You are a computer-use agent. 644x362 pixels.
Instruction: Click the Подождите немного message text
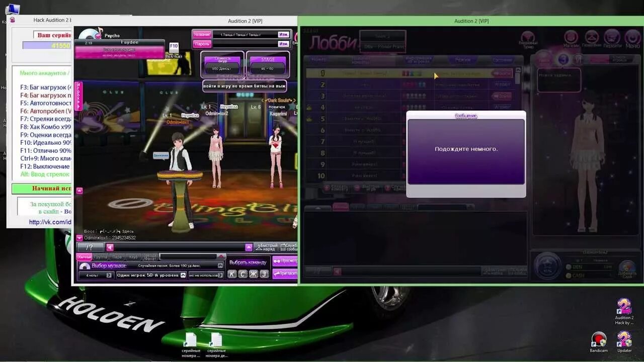coord(466,149)
